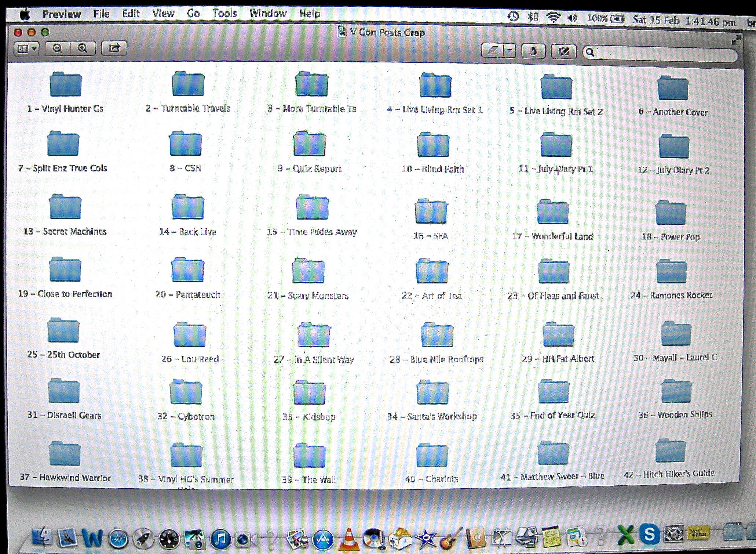
Task: Click the Share toolbar button
Action: tap(114, 48)
